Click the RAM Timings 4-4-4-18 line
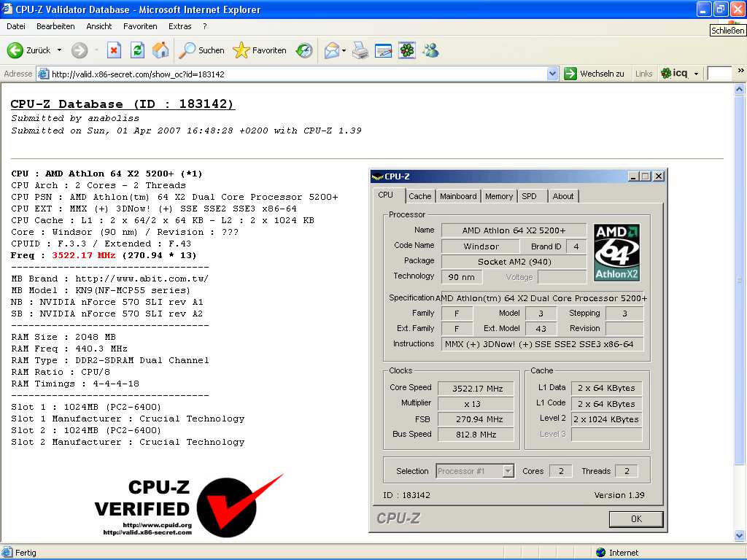 pyautogui.click(x=75, y=384)
